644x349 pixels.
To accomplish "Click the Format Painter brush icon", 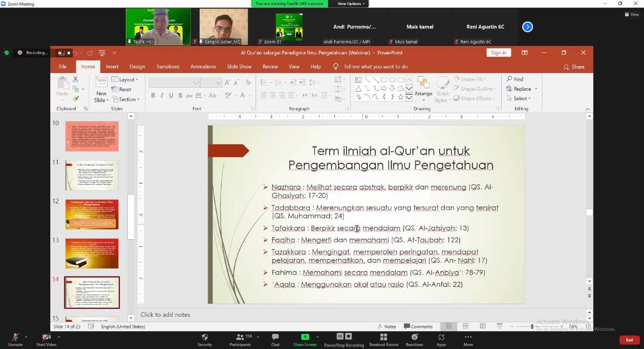I will [75, 99].
